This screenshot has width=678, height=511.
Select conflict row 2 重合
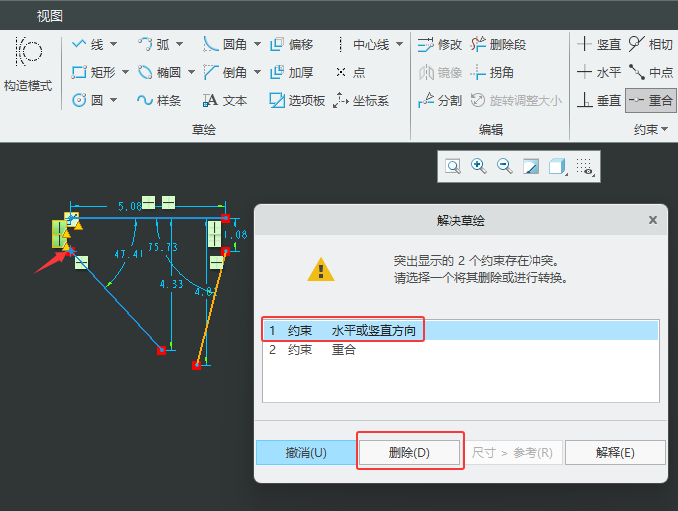(x=461, y=350)
